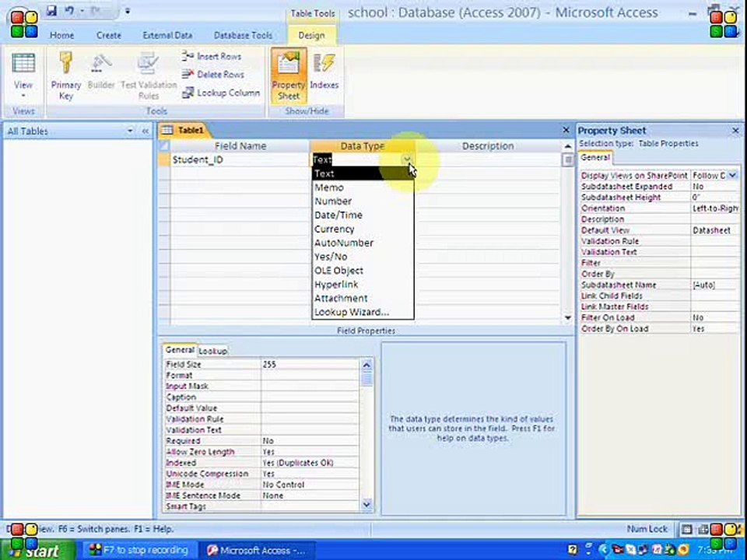Click Subdatasheet Name value [Auto]
This screenshot has height=560, width=747.
[715, 285]
